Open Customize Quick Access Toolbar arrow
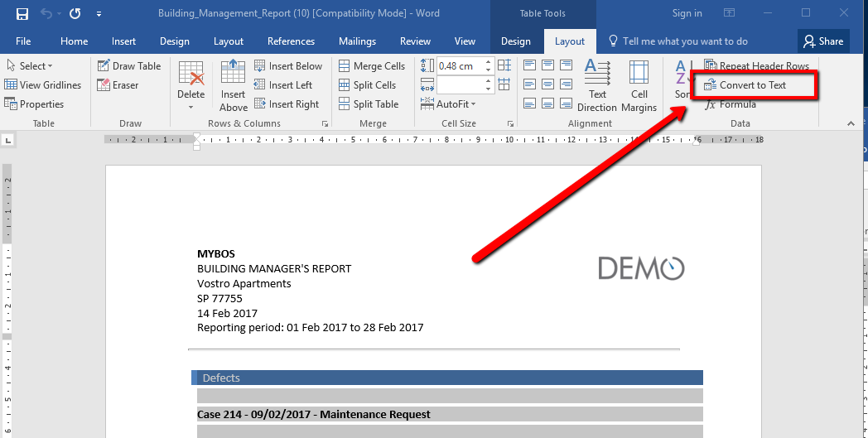Image resolution: width=868 pixels, height=438 pixels. tap(99, 14)
